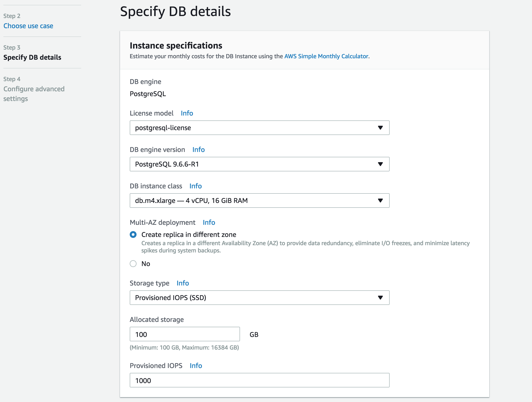Open Info link for Storage type
Viewport: 532px width, 402px height.
pos(183,283)
